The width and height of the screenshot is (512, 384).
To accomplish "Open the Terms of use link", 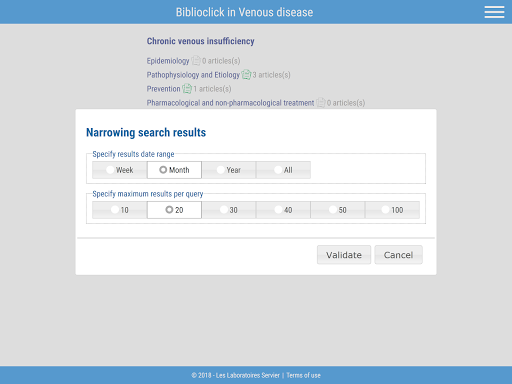I will pos(303,375).
